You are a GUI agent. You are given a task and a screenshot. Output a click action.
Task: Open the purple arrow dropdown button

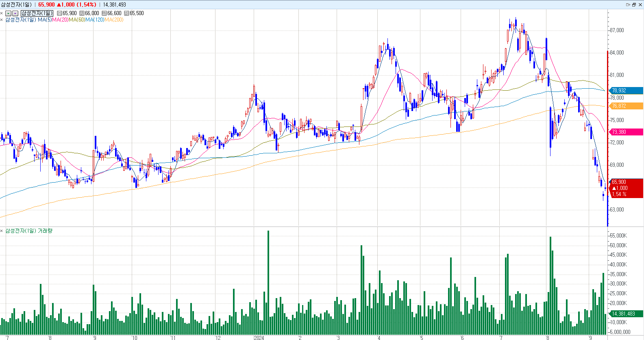(x=15, y=13)
